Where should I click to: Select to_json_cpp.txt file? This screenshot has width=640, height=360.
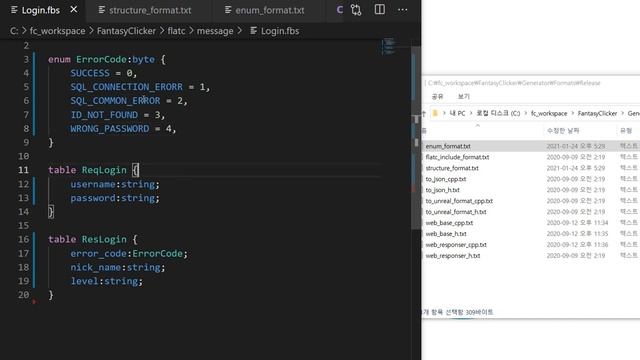coord(446,179)
